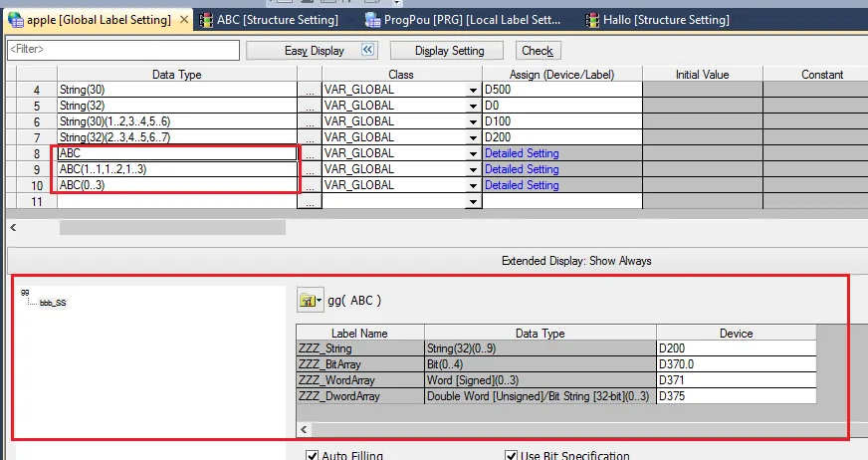Click ZZZ_BitArray label name cell

(x=360, y=364)
